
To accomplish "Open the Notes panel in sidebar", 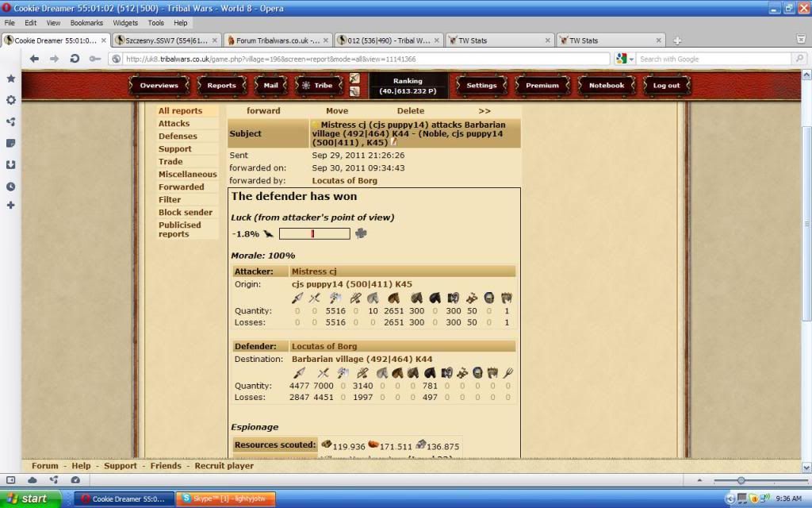I will 11,143.
